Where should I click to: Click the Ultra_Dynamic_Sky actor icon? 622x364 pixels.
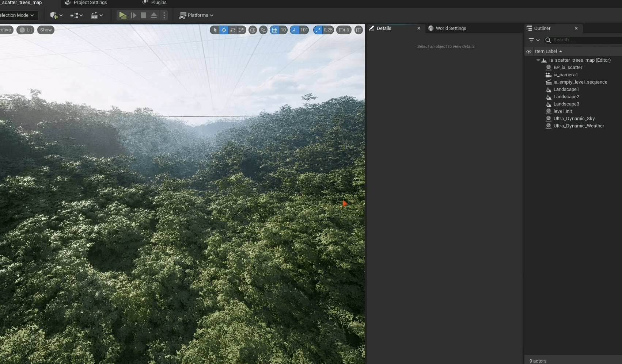click(x=548, y=119)
